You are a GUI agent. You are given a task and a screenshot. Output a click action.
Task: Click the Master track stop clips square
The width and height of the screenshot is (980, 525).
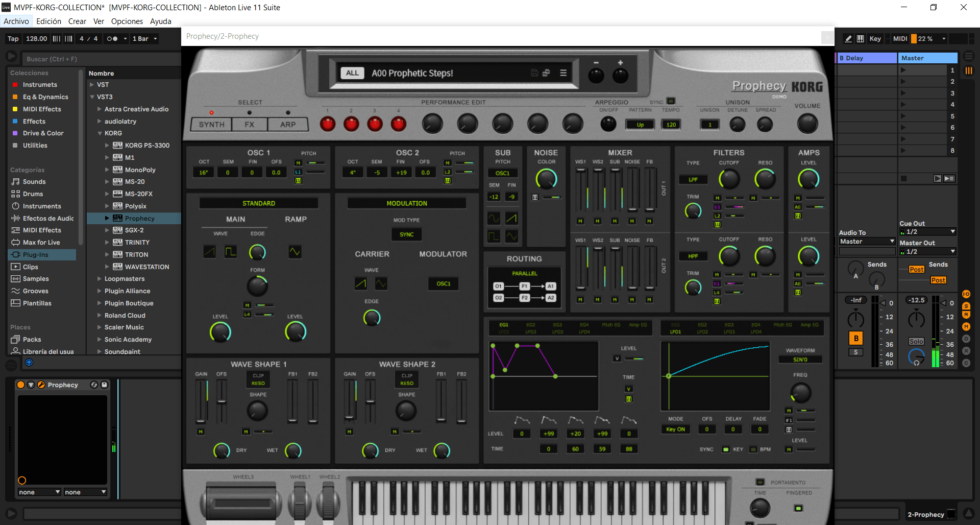[903, 179]
